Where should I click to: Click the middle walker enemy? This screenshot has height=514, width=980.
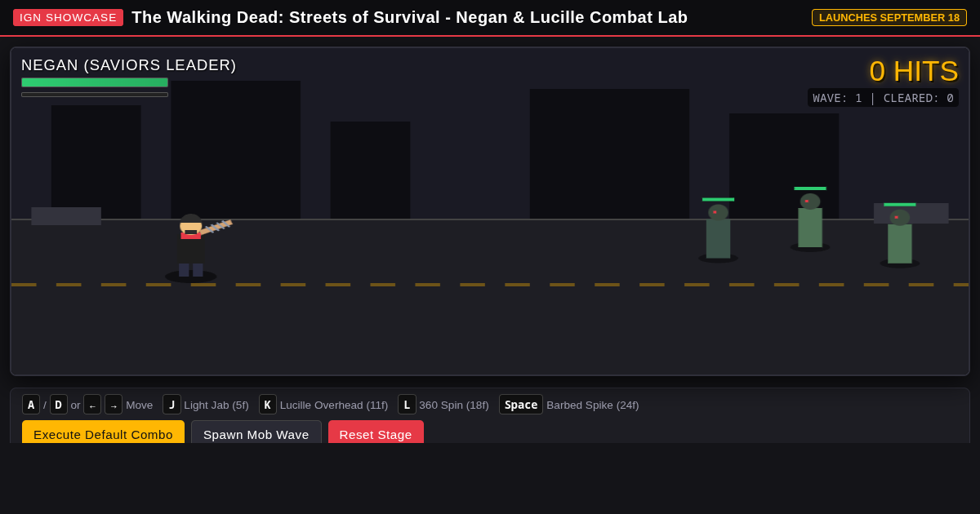click(x=810, y=220)
